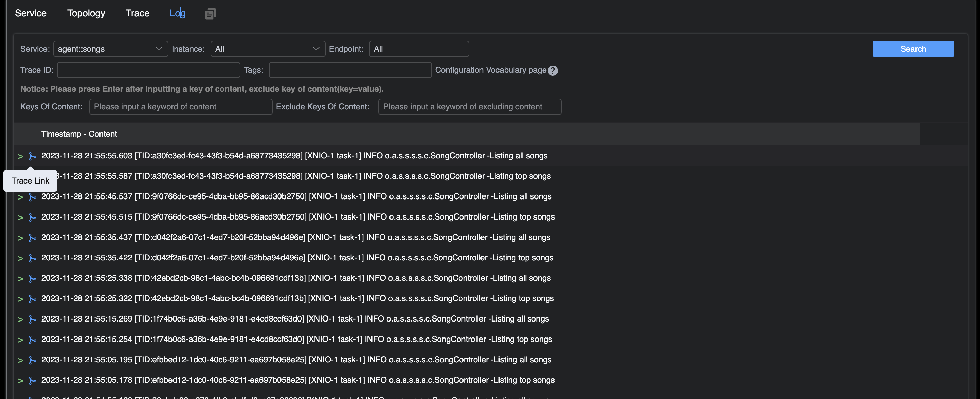980x399 pixels.
Task: Open trace link for 21:55:45.515 log entry
Action: [32, 218]
